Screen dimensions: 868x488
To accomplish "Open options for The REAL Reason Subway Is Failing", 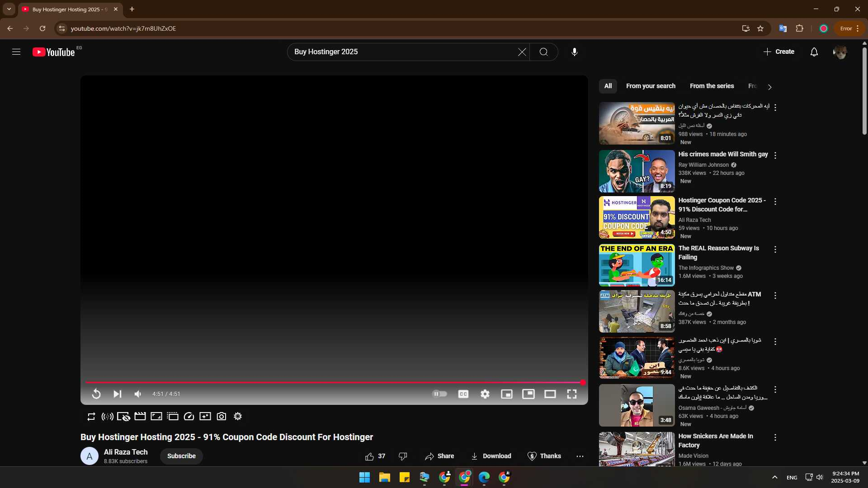I will pos(775,249).
